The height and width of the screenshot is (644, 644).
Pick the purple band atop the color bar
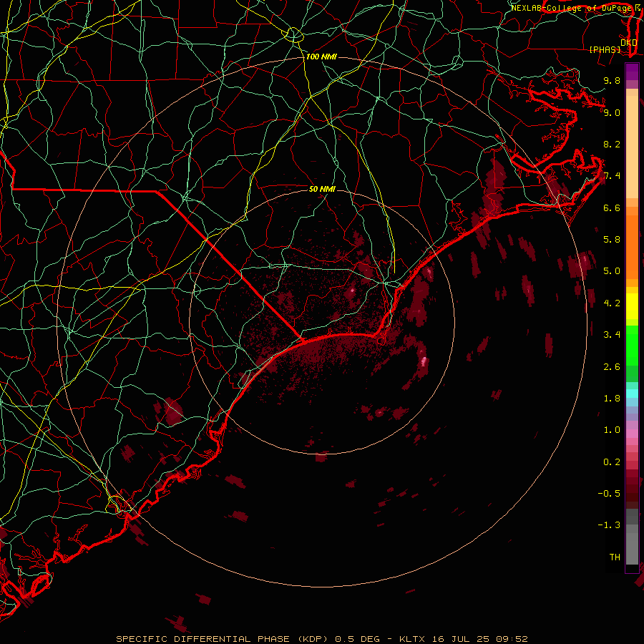(632, 72)
